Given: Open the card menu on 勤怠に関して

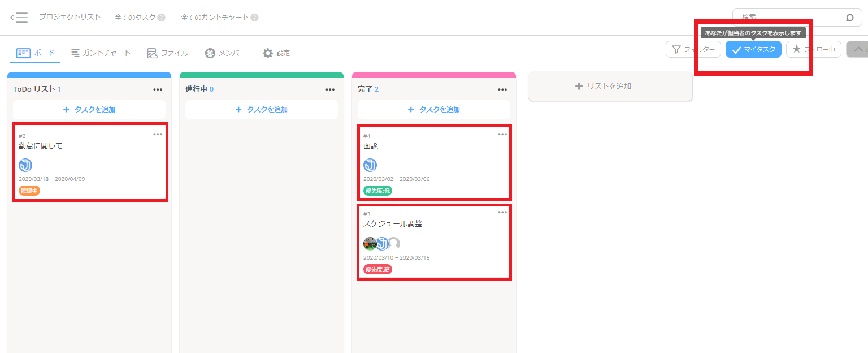Looking at the screenshot, I should [158, 134].
